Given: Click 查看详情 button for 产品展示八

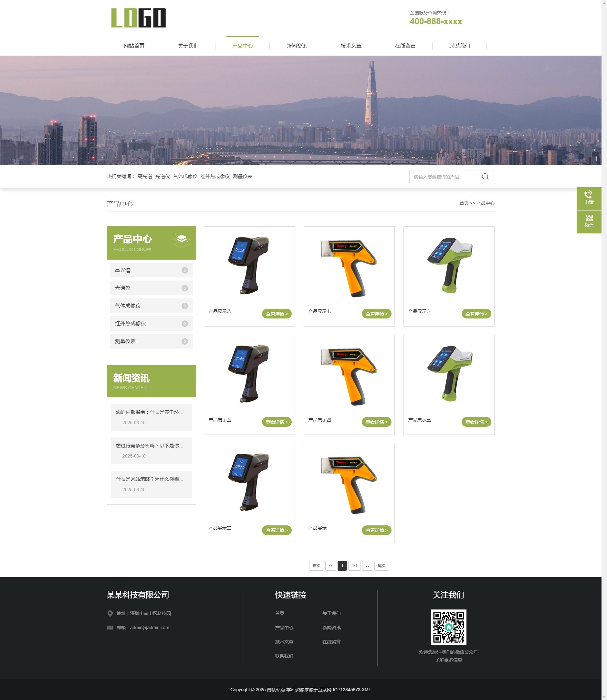Looking at the screenshot, I should (277, 314).
